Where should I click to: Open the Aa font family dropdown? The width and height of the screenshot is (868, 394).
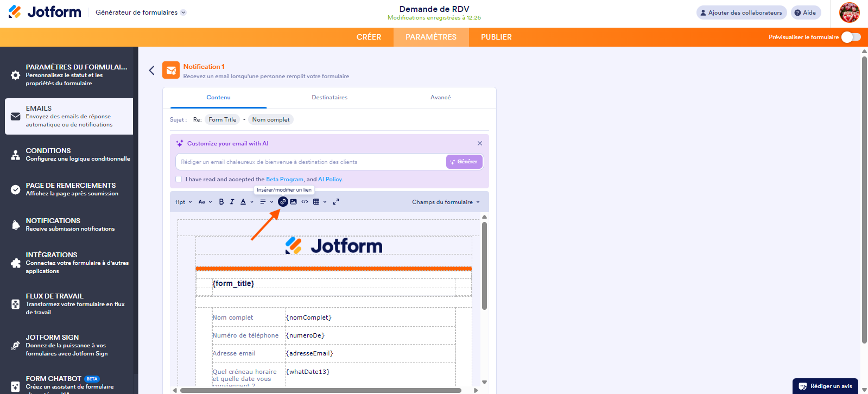click(205, 202)
